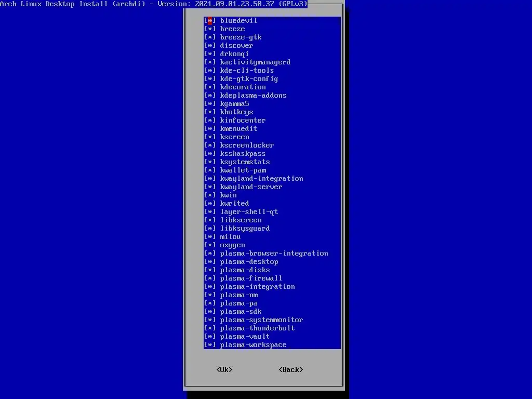The image size is (532, 399).
Task: Click the ksystemstats row
Action: coord(272,162)
